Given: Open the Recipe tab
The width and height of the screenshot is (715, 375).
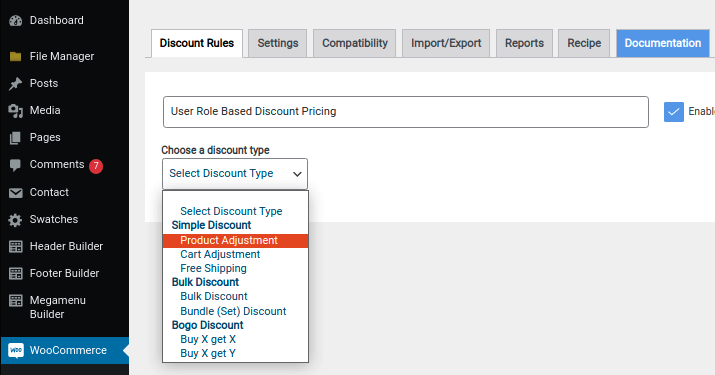Looking at the screenshot, I should coord(584,43).
